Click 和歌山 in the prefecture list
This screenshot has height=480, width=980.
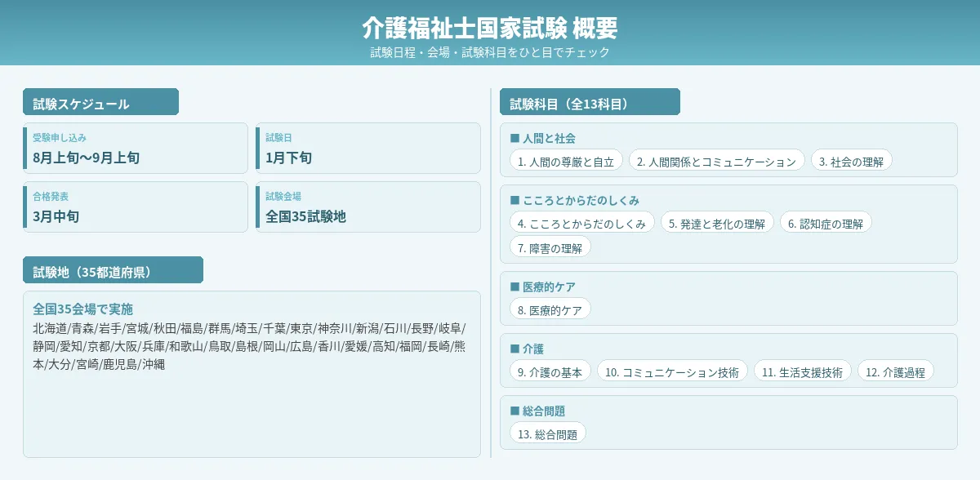[x=185, y=346]
